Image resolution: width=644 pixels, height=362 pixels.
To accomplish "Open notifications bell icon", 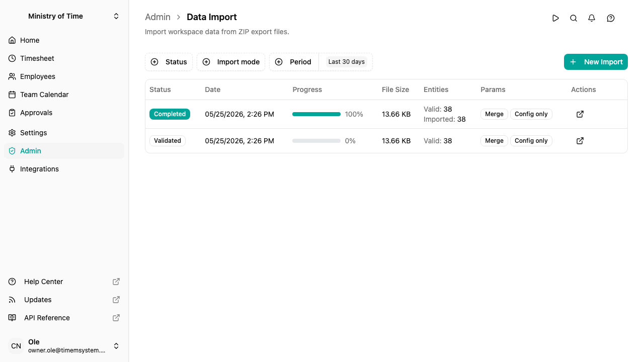I will tap(592, 18).
